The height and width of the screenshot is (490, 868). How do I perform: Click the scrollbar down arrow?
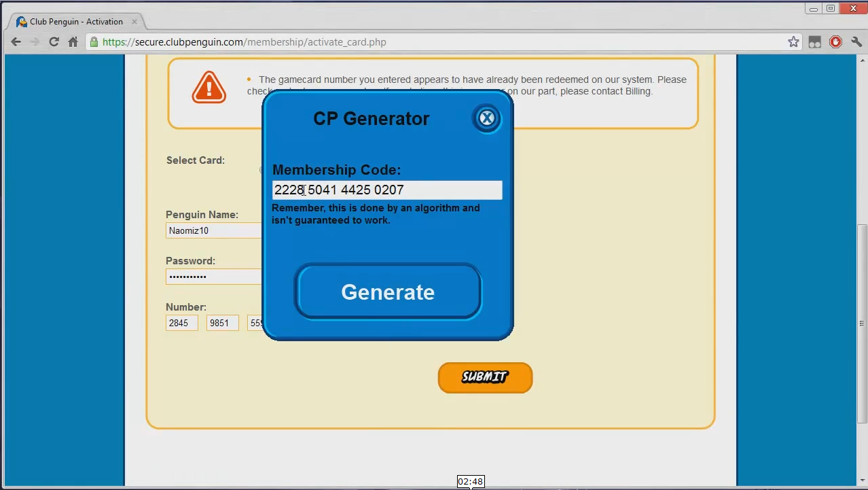(863, 482)
